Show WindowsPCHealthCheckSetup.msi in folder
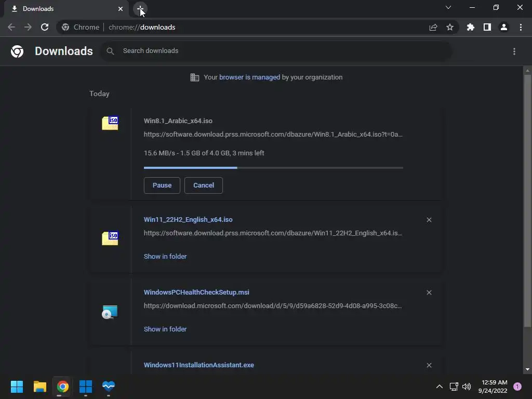This screenshot has width=532, height=399. pyautogui.click(x=165, y=329)
